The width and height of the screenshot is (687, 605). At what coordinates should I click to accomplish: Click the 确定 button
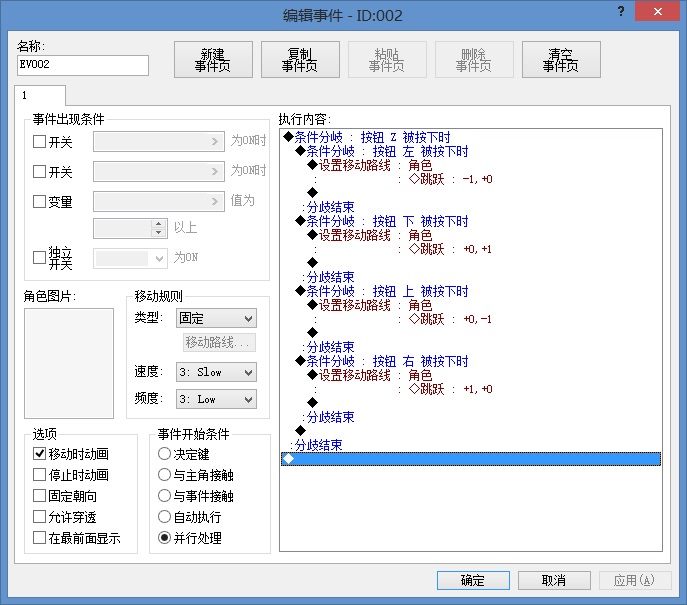point(473,580)
